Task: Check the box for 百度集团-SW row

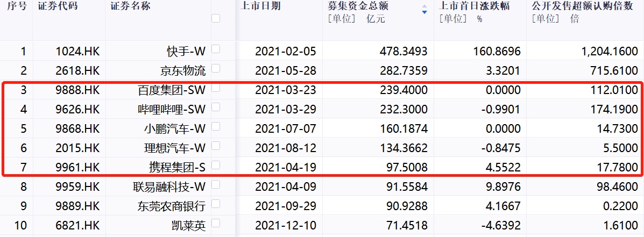Action: 216,88
